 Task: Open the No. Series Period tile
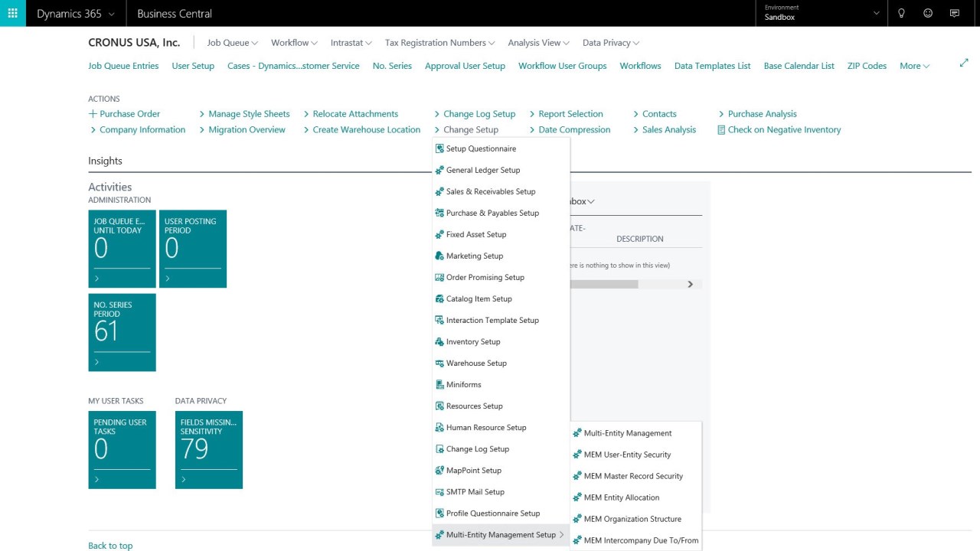point(122,332)
